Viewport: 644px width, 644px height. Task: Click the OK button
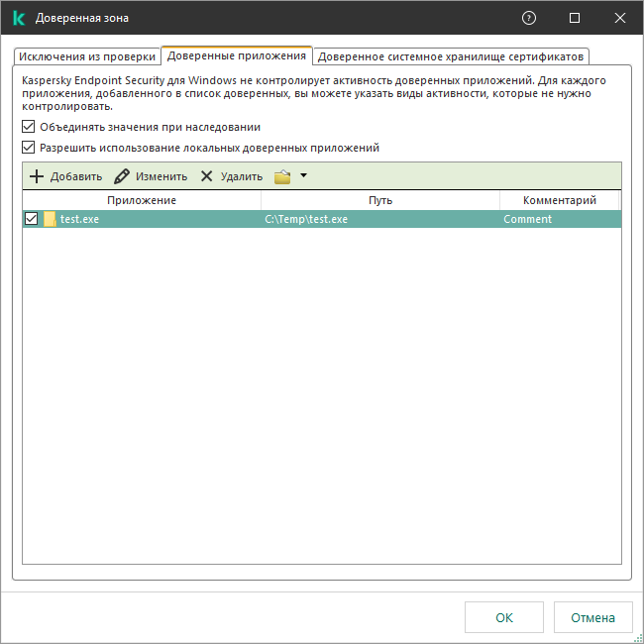pos(504,617)
